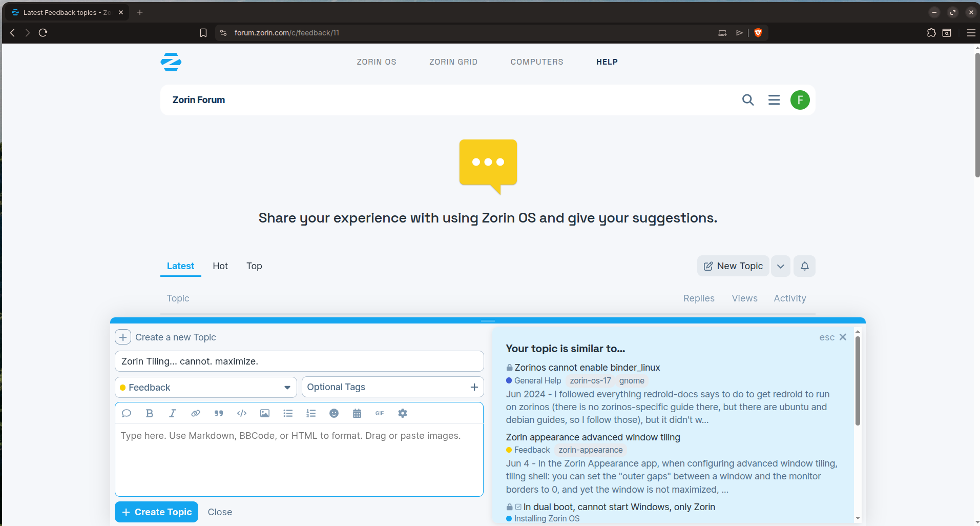Click the General Help category badge
Screen dimensions: 980x526
pos(533,381)
